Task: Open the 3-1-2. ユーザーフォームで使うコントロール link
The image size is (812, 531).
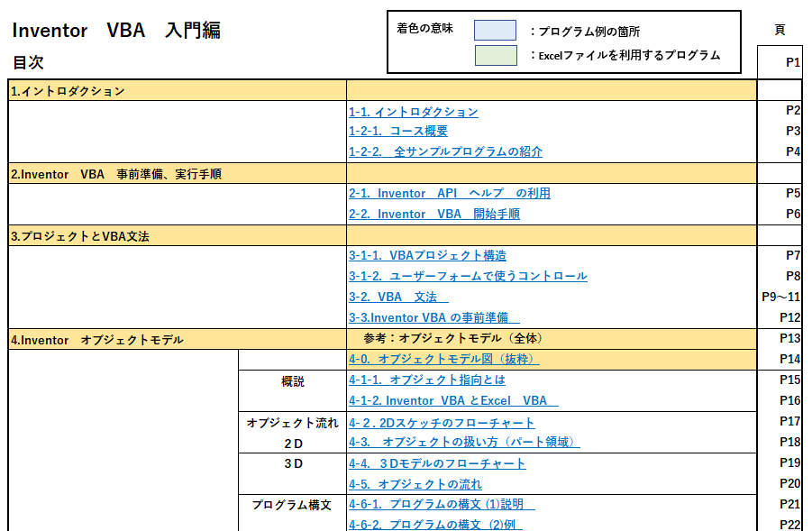Action: coord(467,277)
